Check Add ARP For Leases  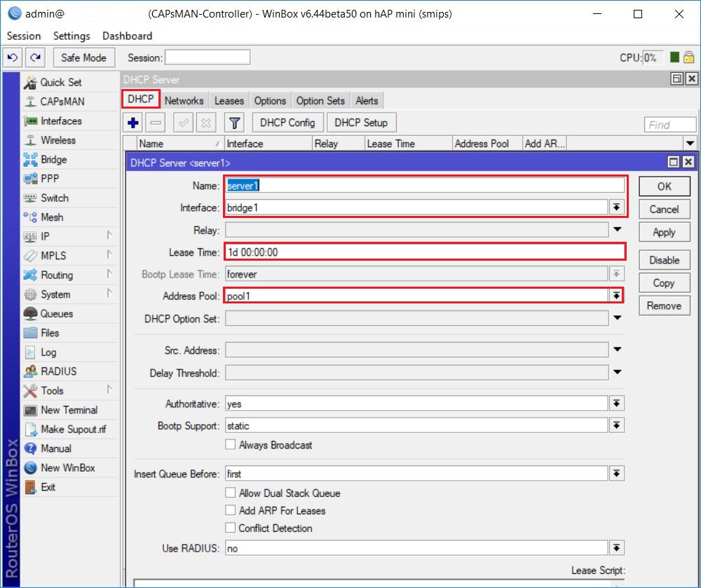[x=230, y=510]
